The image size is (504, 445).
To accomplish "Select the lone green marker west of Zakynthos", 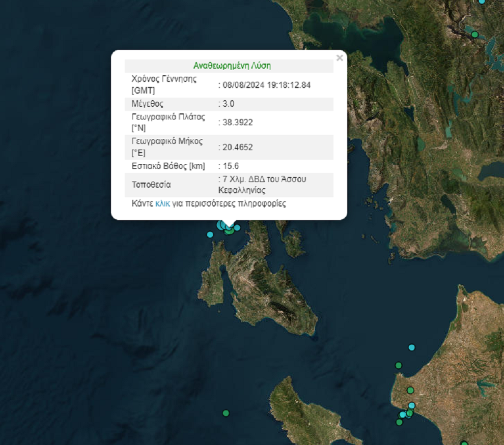I will [226, 413].
